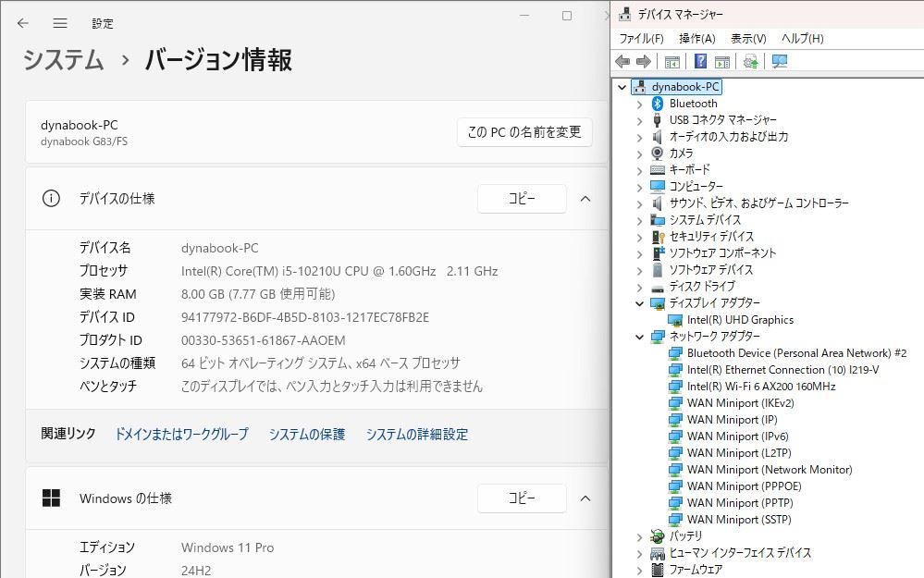
Task: Open the ファイル(F) menu
Action: [x=641, y=38]
